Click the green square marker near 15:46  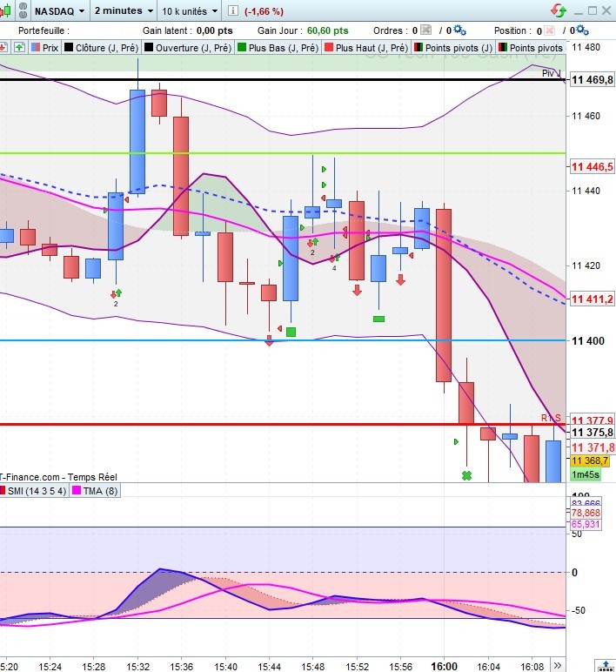[x=291, y=332]
